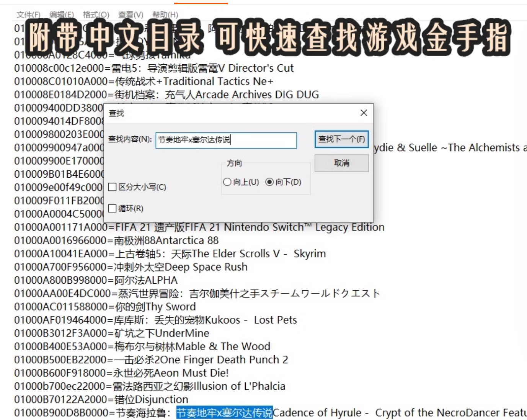This screenshot has width=527, height=420.
Task: Click the text Cadence of Hyrule
Action: pos(317,413)
